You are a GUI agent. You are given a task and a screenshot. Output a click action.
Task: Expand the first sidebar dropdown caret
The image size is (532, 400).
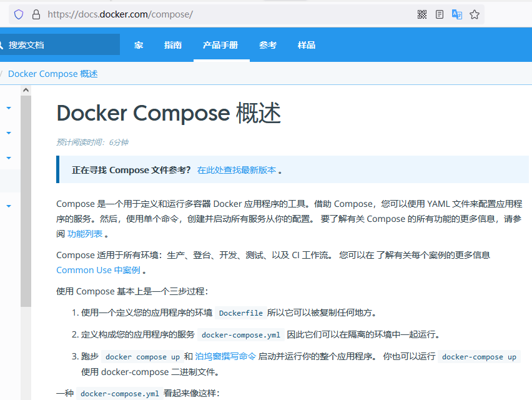tap(9, 108)
